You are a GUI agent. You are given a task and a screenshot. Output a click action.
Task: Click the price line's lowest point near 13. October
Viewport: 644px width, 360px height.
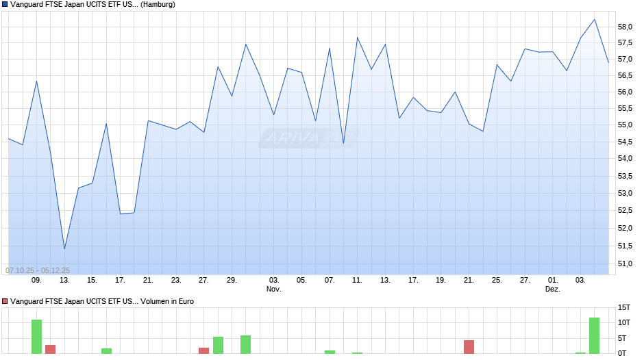(x=64, y=248)
